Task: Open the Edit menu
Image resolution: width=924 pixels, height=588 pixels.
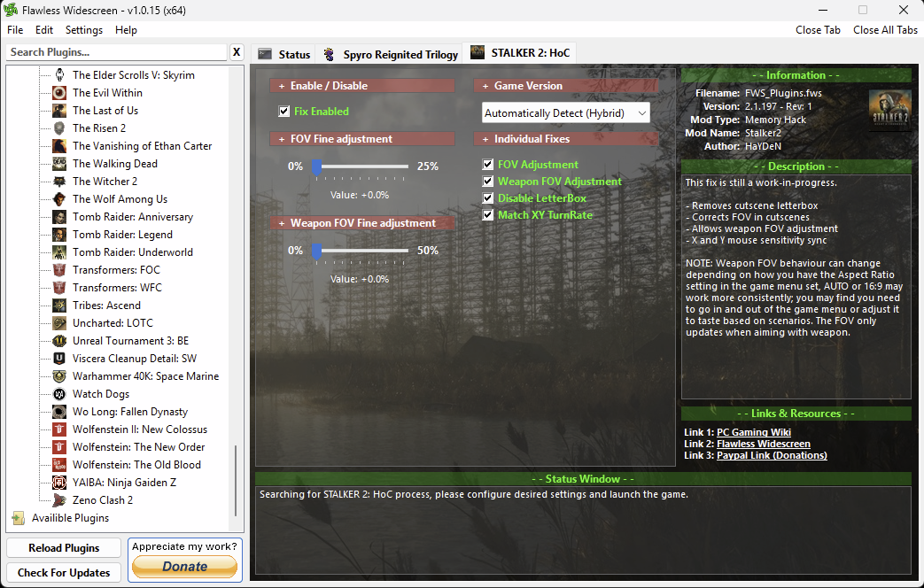Action: [44, 30]
